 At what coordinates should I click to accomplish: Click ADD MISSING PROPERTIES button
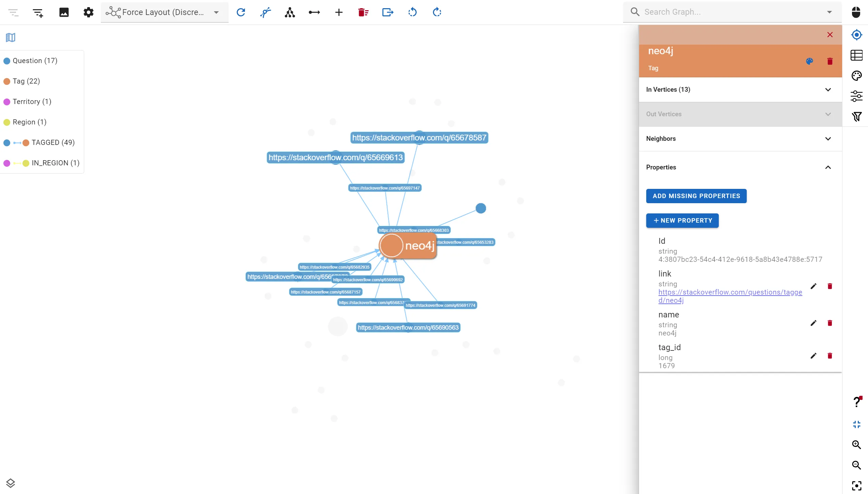(696, 196)
